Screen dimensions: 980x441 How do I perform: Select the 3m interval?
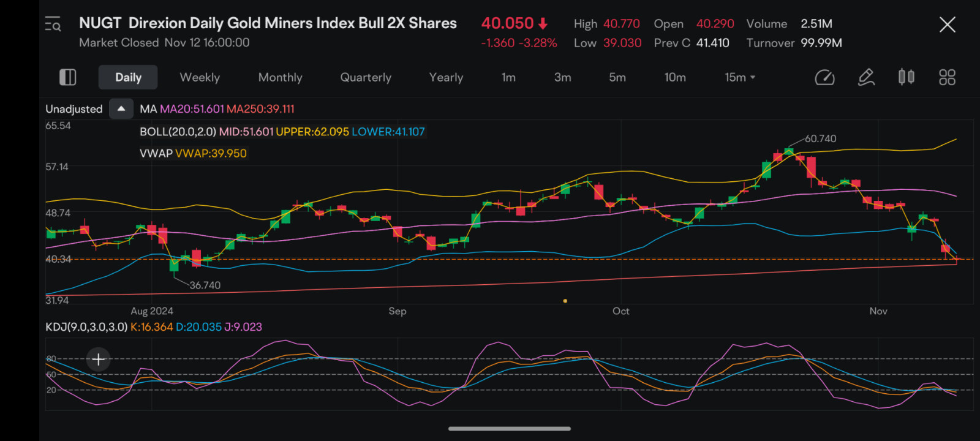coord(563,77)
